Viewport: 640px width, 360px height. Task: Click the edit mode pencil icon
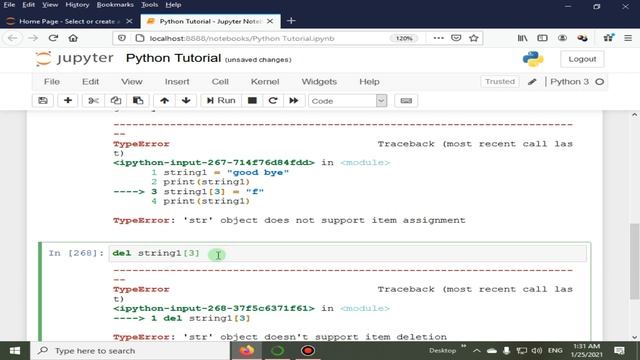[x=532, y=82]
